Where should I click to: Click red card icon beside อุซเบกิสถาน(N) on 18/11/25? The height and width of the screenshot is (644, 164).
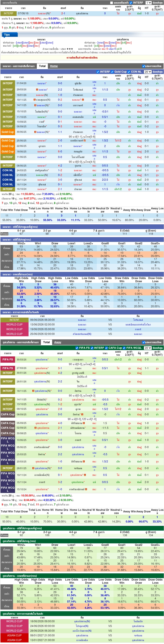[33, 391]
